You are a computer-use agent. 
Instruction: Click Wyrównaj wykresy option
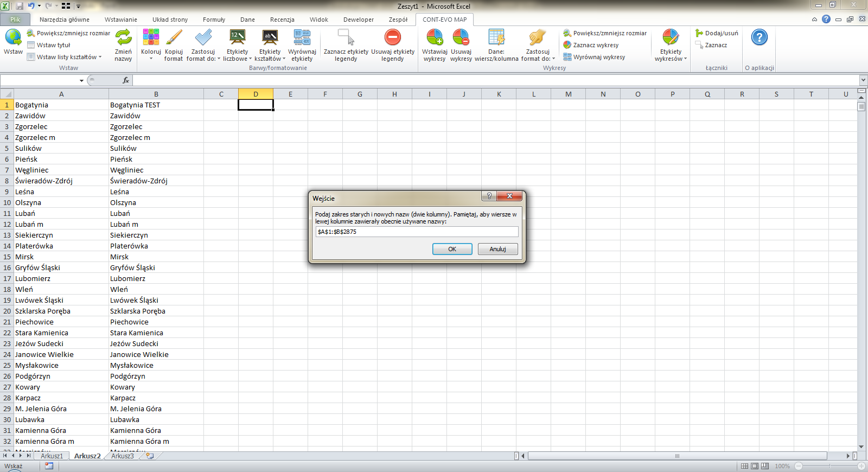coord(594,57)
